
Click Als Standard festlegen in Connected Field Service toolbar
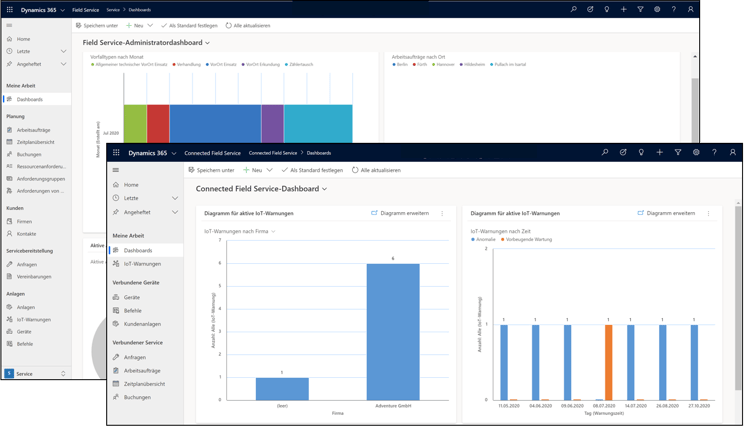coord(312,170)
